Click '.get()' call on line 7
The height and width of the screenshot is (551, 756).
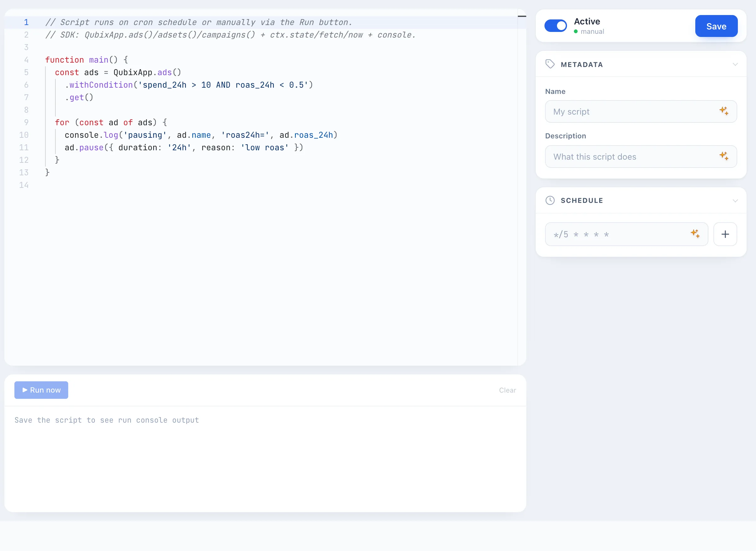pos(79,97)
